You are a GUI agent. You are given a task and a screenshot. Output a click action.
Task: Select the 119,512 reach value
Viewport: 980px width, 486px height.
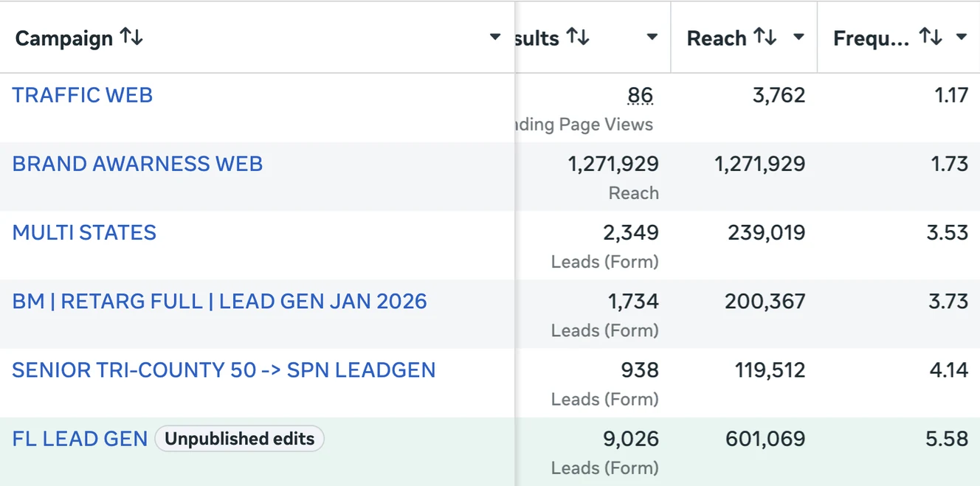tap(770, 369)
